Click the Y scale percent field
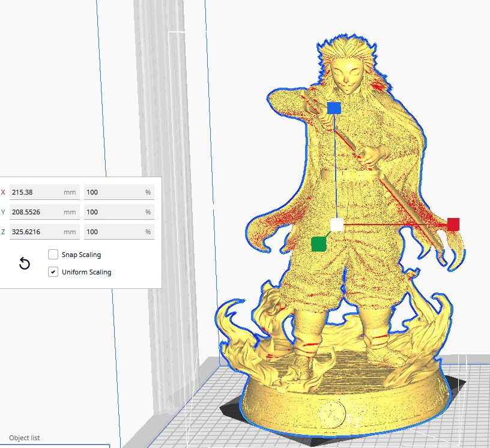Image resolution: width=490 pixels, height=448 pixels. pos(119,212)
